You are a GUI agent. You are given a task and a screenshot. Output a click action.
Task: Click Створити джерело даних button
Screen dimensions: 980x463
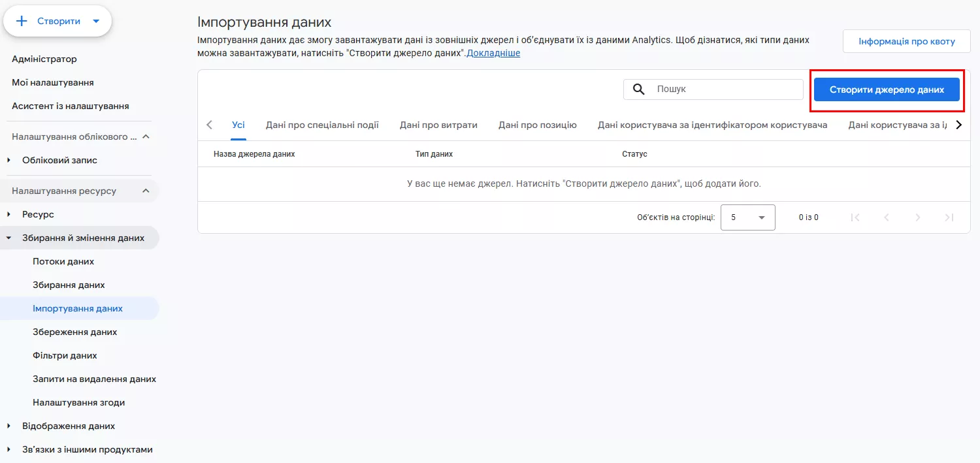pyautogui.click(x=887, y=89)
